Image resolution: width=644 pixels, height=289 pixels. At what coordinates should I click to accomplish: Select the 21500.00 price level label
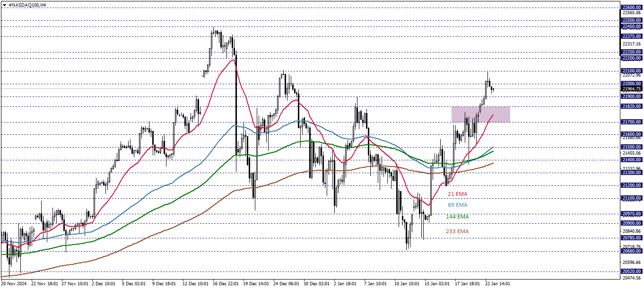(632, 147)
